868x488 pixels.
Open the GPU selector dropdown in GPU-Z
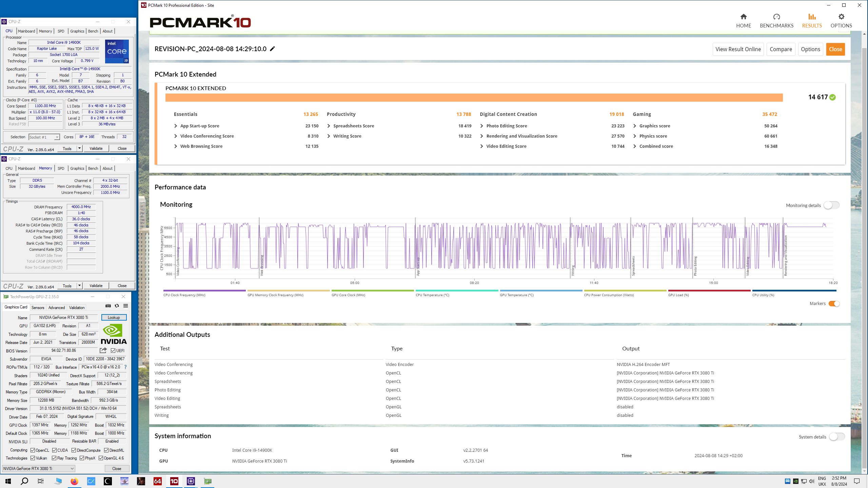point(38,469)
